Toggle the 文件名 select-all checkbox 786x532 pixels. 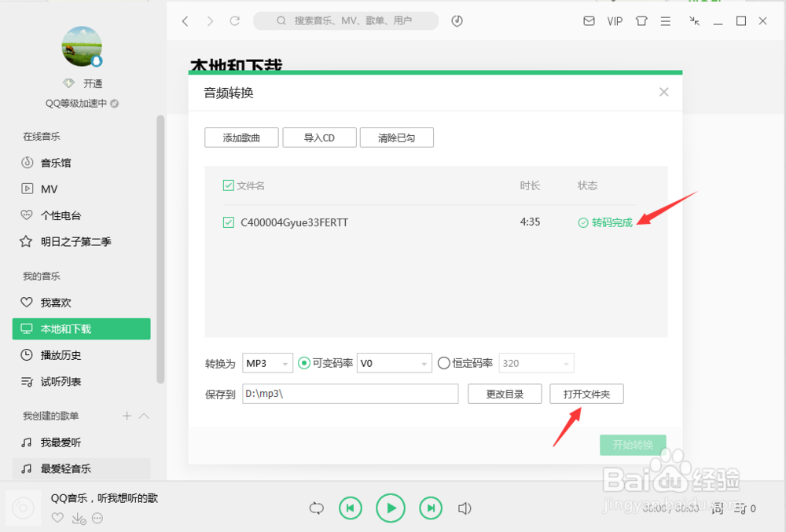228,185
